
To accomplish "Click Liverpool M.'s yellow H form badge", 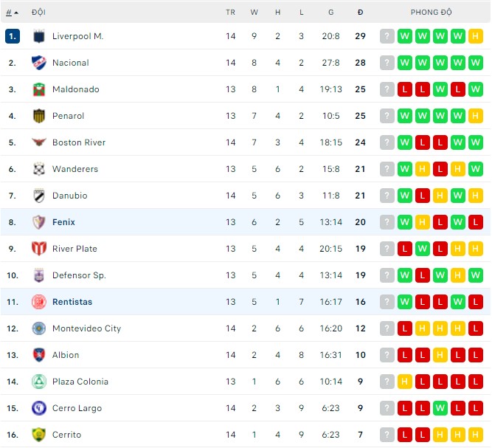I will click(x=475, y=36).
